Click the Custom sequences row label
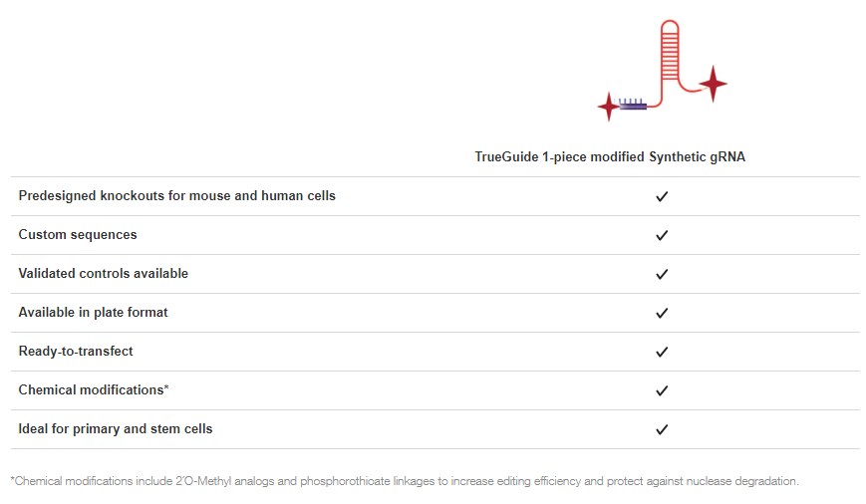Viewport: 866px width, 504px height. [x=78, y=235]
